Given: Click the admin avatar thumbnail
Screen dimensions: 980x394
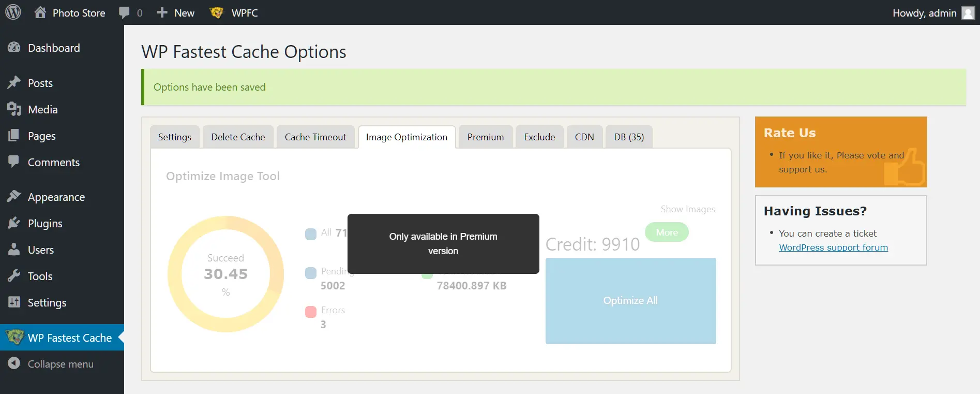Looking at the screenshot, I should point(968,13).
